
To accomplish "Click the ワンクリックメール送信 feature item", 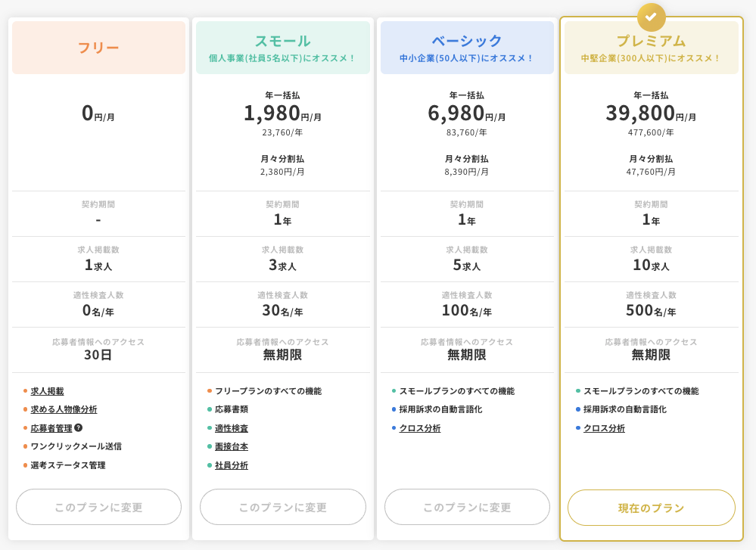I will (x=76, y=446).
